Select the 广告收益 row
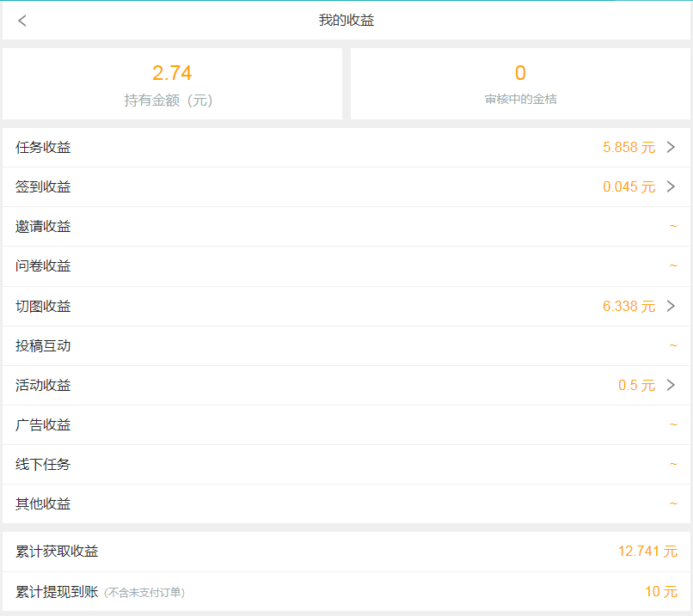The image size is (693, 616). [x=346, y=424]
